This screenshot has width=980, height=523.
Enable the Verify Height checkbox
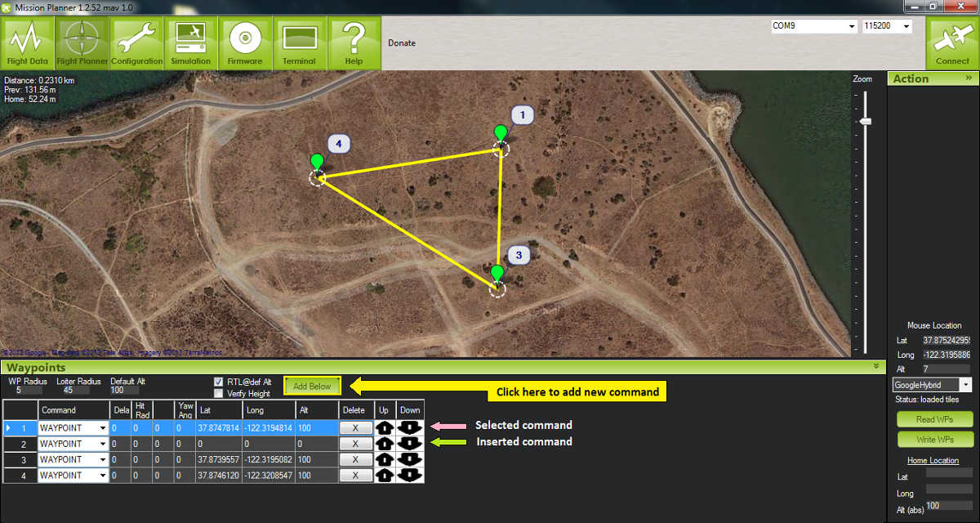click(218, 393)
